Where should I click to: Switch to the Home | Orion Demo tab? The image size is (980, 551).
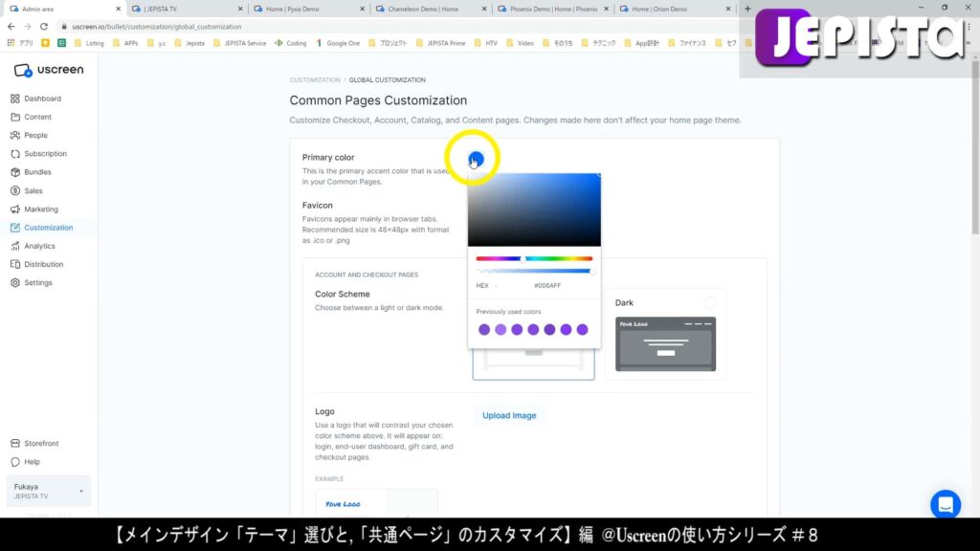point(675,9)
